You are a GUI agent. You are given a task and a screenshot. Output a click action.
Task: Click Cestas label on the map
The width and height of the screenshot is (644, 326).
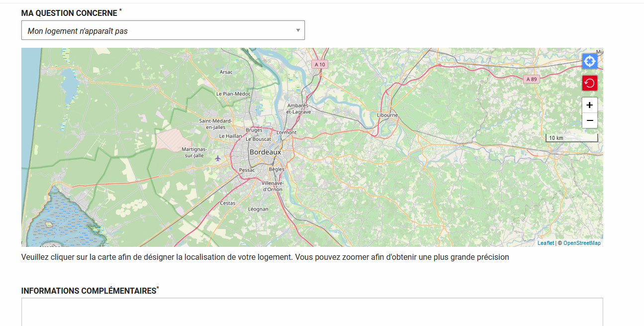pyautogui.click(x=228, y=203)
